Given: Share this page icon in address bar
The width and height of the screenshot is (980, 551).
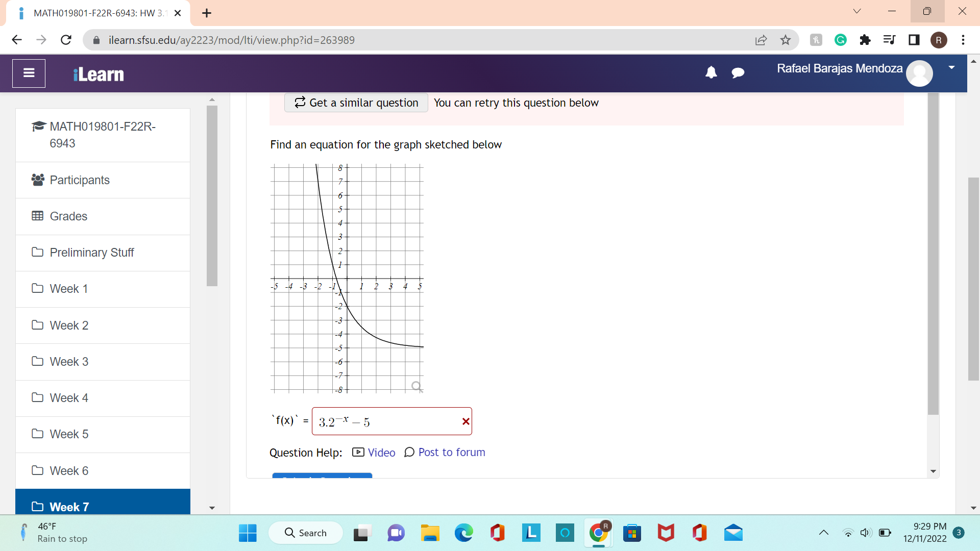Looking at the screenshot, I should click(761, 40).
